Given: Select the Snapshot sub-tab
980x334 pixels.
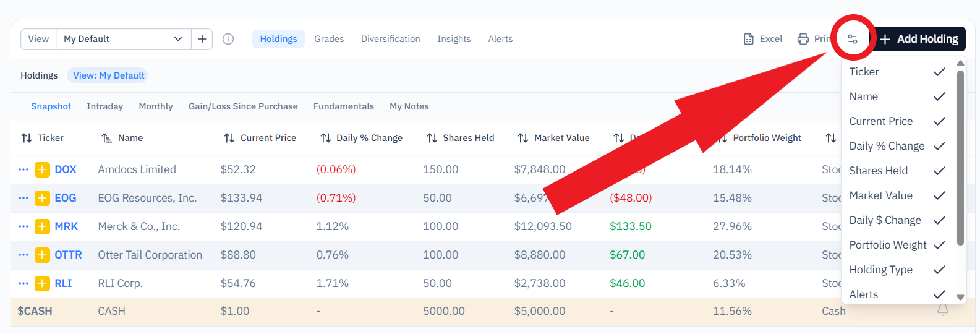Looking at the screenshot, I should pyautogui.click(x=51, y=106).
